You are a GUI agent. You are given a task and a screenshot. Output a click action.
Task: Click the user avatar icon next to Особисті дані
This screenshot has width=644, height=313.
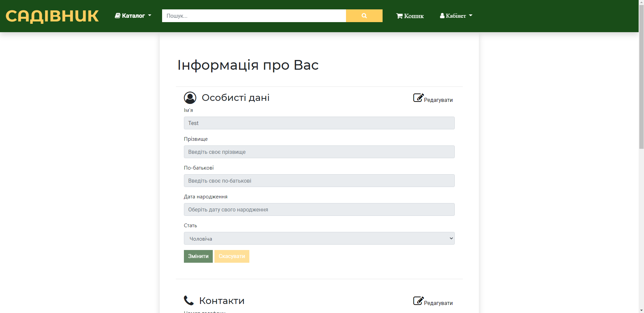click(x=190, y=98)
